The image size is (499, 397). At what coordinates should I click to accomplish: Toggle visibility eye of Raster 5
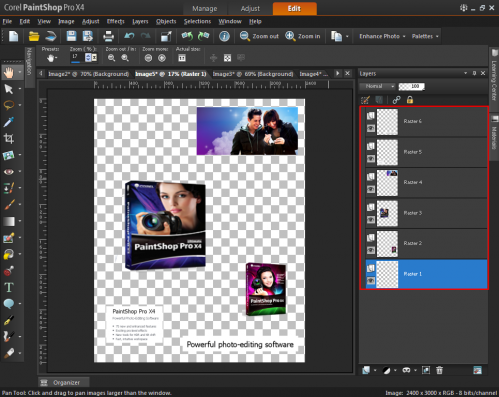[x=371, y=159]
